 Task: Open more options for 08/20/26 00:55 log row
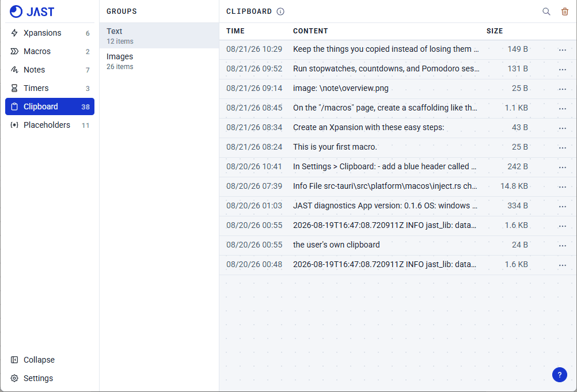[x=562, y=226]
